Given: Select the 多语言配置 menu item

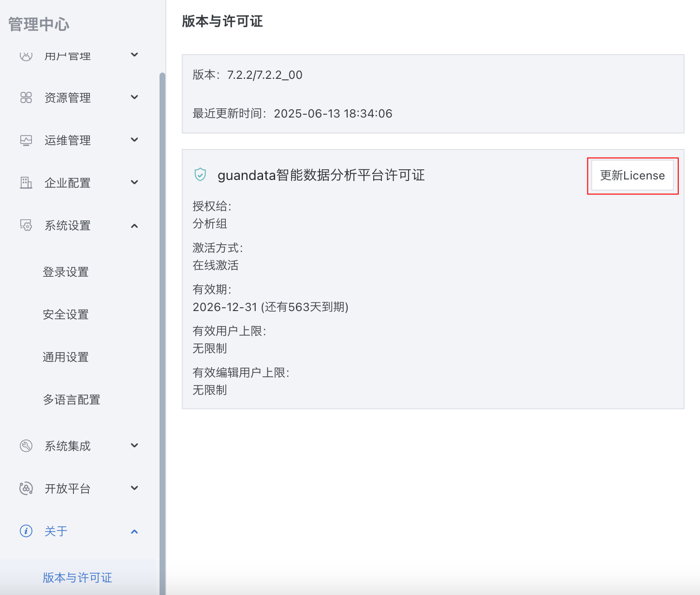Looking at the screenshot, I should click(x=72, y=400).
